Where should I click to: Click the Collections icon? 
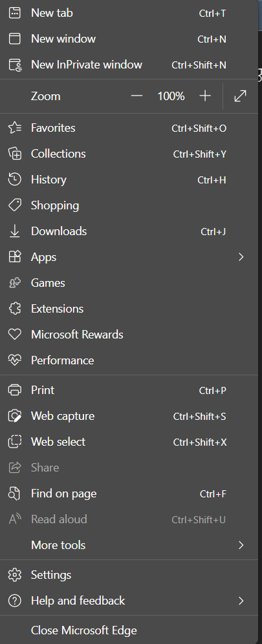pyautogui.click(x=15, y=154)
